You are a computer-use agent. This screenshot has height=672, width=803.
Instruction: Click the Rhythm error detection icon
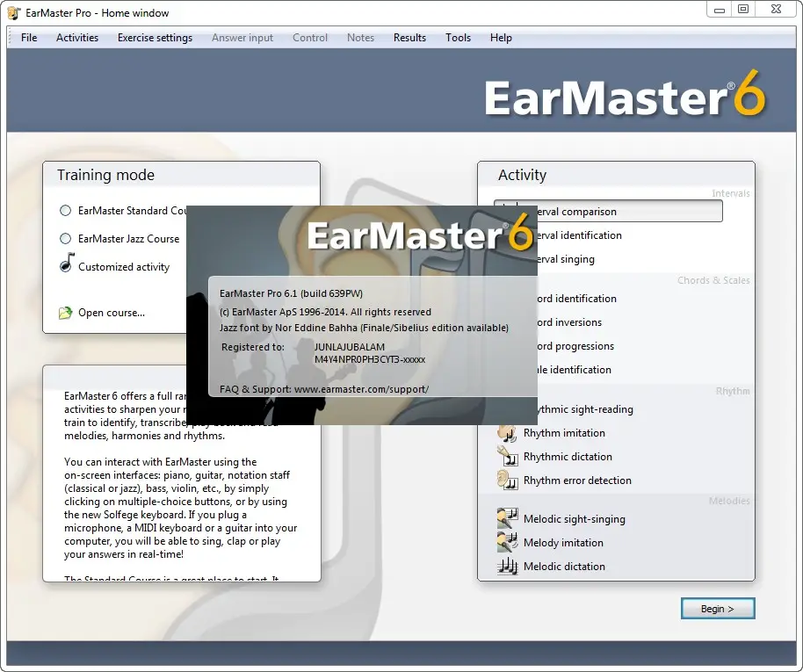[507, 481]
